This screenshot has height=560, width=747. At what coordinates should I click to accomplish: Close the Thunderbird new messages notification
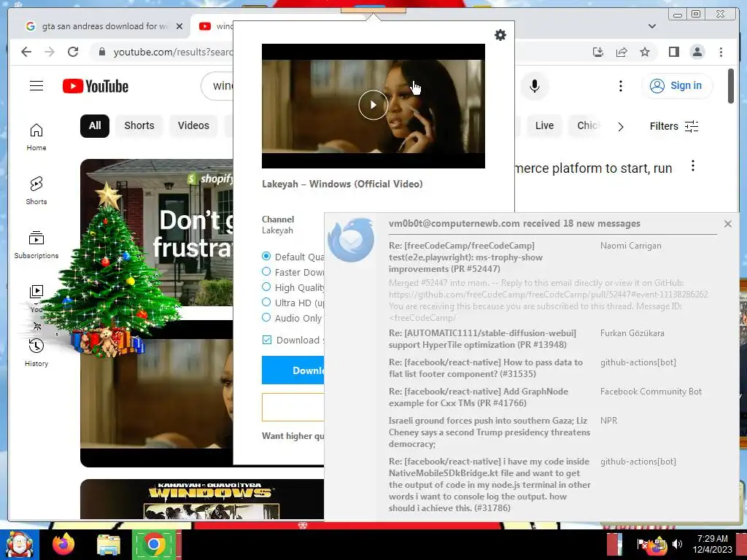727,224
